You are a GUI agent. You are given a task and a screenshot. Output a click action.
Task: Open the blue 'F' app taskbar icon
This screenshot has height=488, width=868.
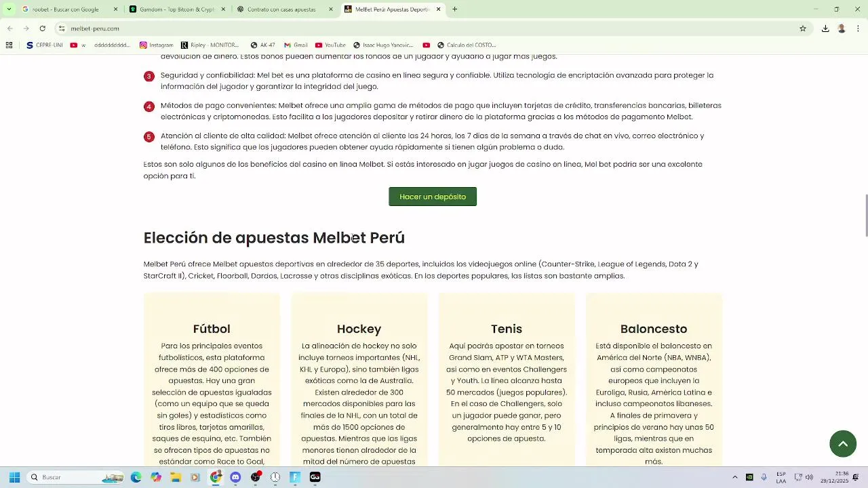tap(295, 477)
